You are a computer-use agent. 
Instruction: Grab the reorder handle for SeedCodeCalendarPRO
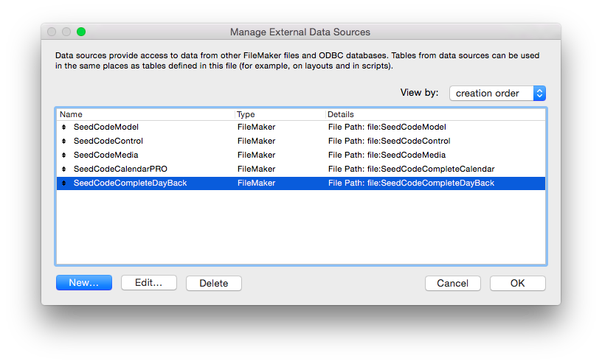coord(63,169)
